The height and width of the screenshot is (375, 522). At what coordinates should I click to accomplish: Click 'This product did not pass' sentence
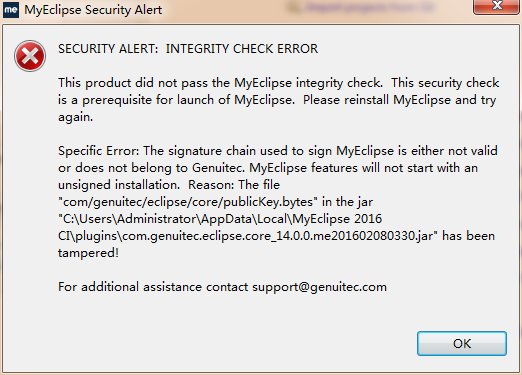tap(134, 83)
